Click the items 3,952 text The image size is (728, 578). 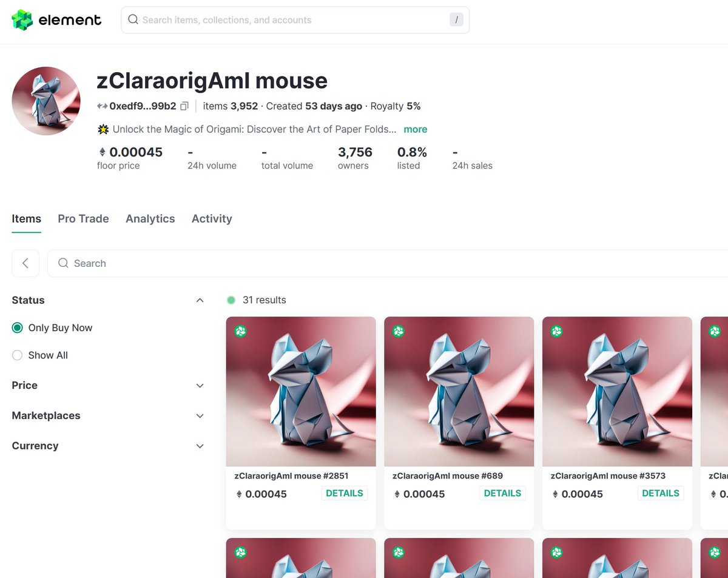click(x=231, y=106)
